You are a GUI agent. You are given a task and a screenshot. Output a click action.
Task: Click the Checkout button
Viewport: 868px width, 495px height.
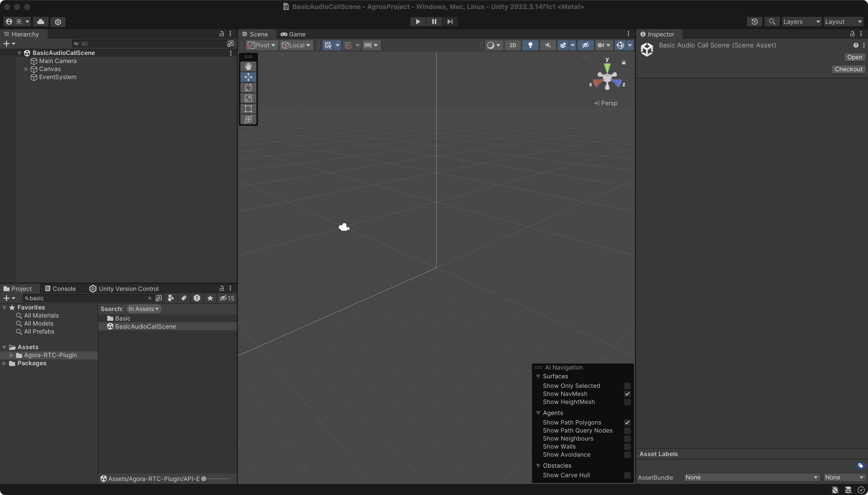pos(848,69)
